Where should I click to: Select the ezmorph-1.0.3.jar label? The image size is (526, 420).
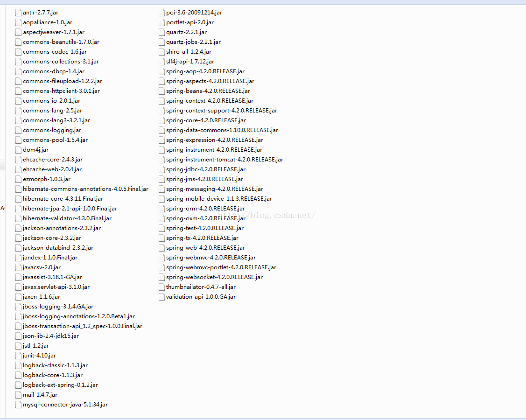click(47, 179)
